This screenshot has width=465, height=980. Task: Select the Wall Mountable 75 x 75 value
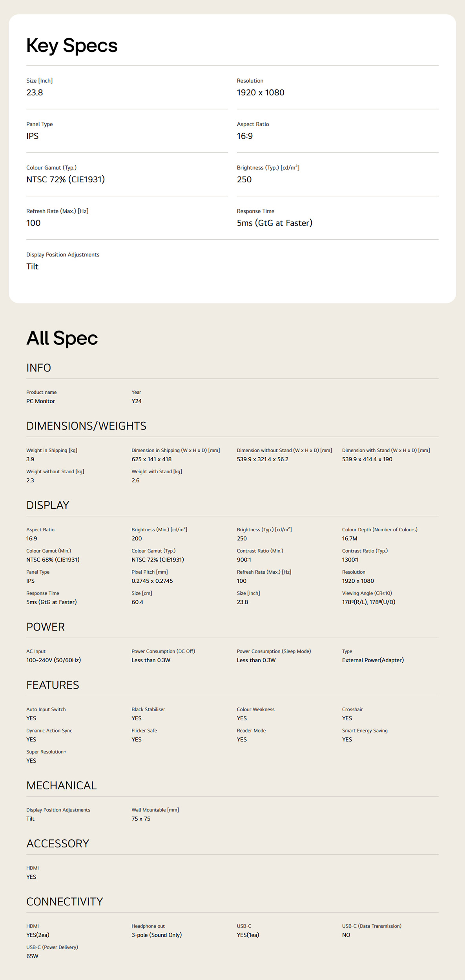(141, 819)
